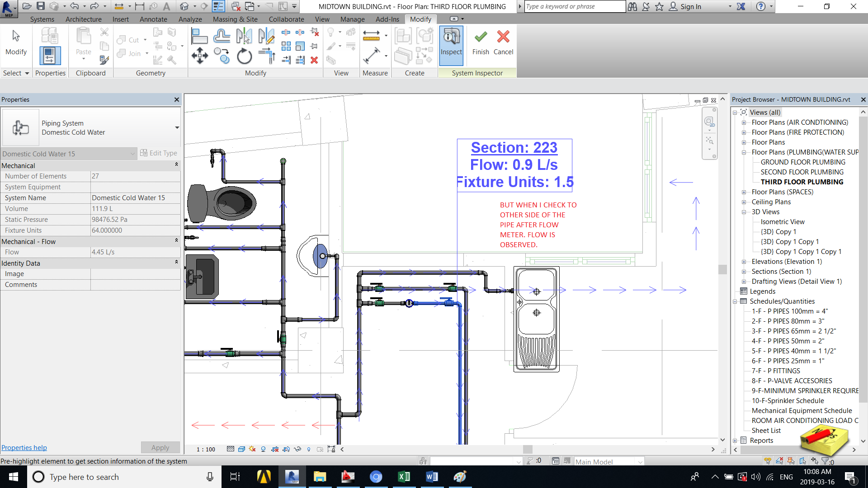The height and width of the screenshot is (488, 868).
Task: Open the Domestic Cold Water 15 type selector
Action: click(131, 154)
